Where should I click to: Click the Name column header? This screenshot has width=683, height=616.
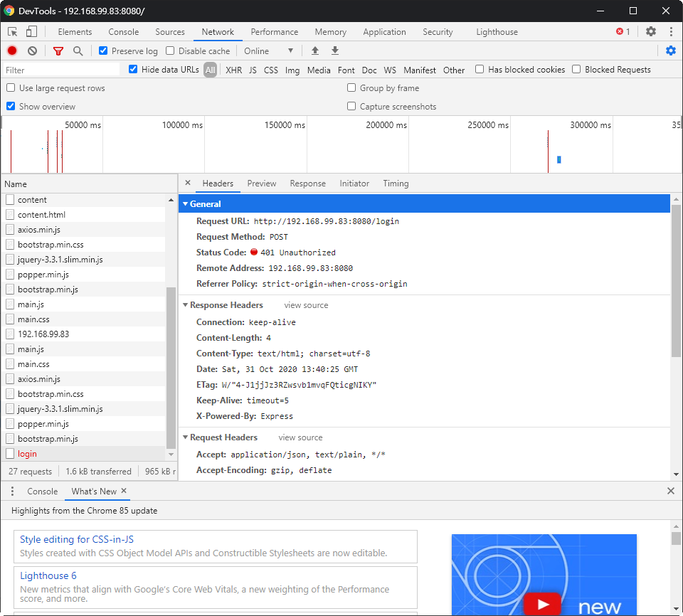pyautogui.click(x=89, y=184)
